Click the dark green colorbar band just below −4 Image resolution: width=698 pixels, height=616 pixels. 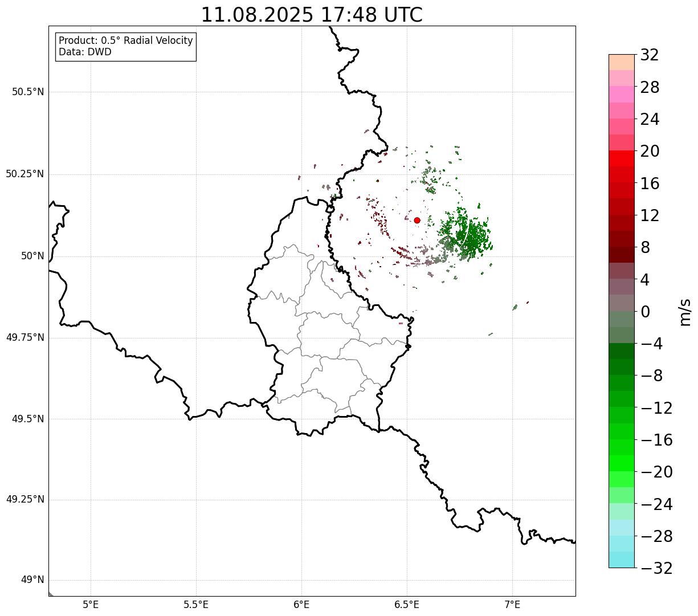point(621,351)
